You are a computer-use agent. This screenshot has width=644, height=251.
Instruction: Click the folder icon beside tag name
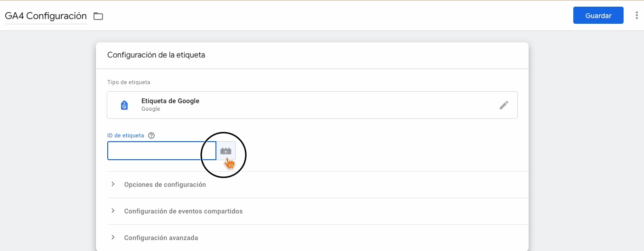tap(98, 16)
